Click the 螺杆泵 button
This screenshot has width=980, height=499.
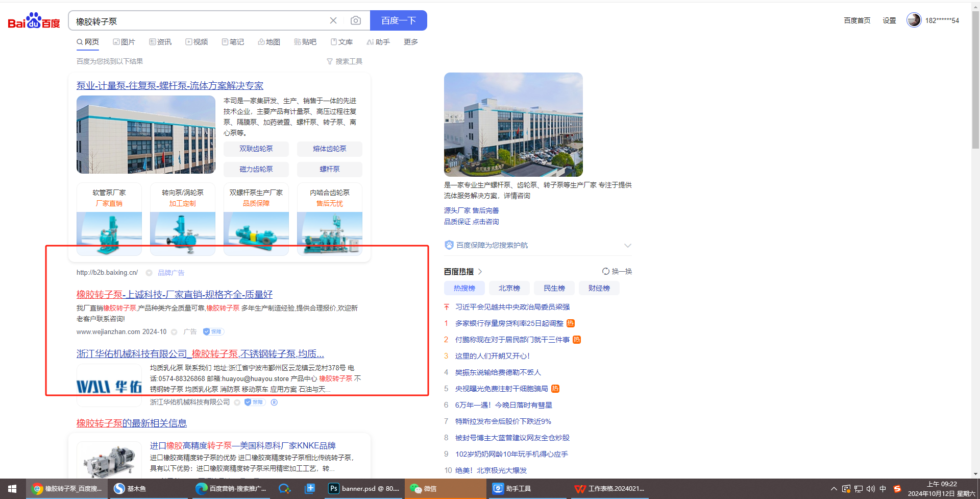click(330, 169)
